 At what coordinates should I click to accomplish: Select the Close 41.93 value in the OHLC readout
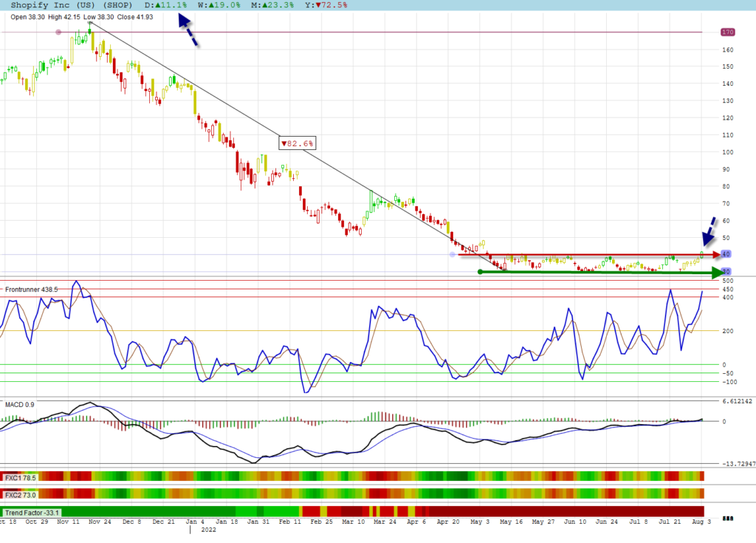[x=135, y=17]
